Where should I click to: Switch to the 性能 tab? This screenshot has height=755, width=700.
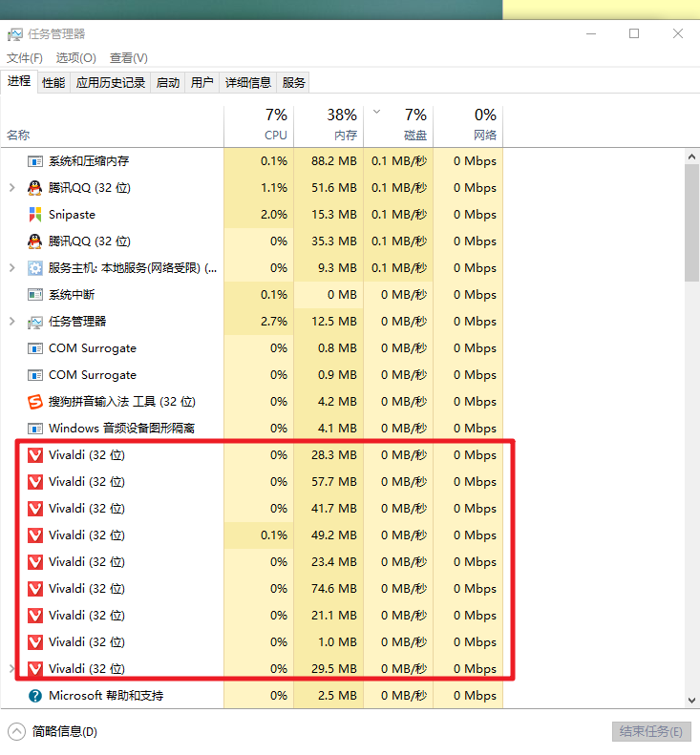(x=53, y=83)
